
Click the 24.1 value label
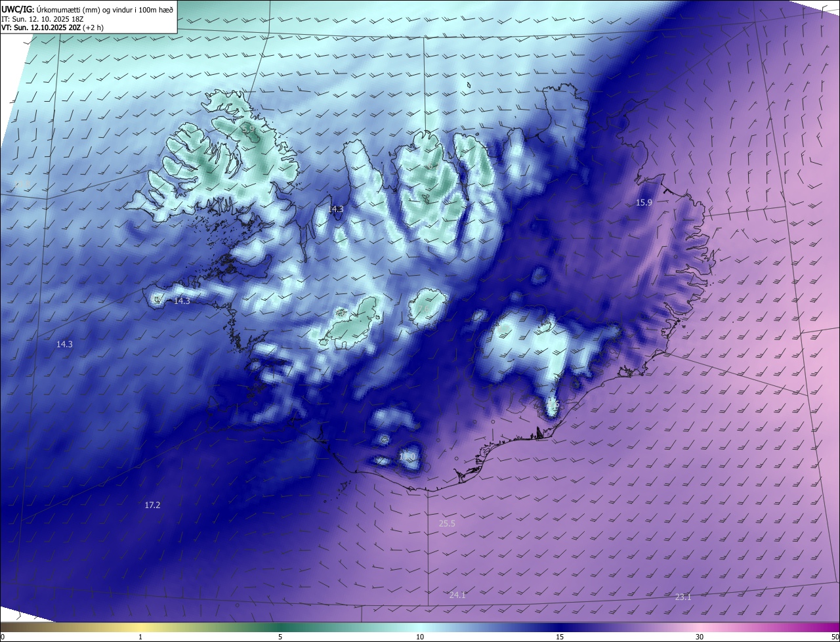457,595
